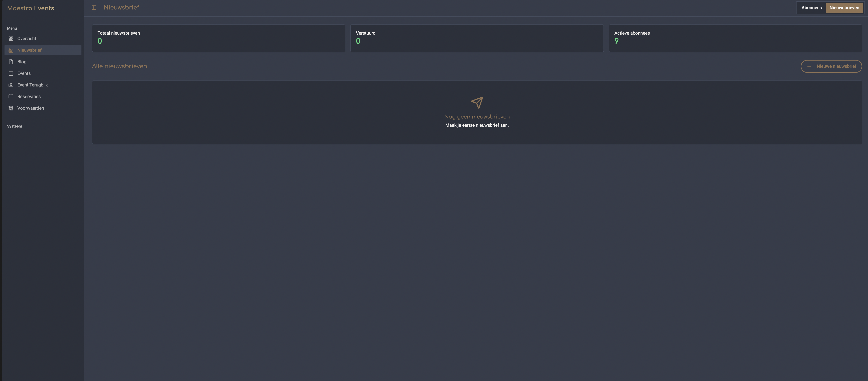
Task: Click 'Maak je eerste nieuwsbrief aan.' text
Action: tap(477, 125)
